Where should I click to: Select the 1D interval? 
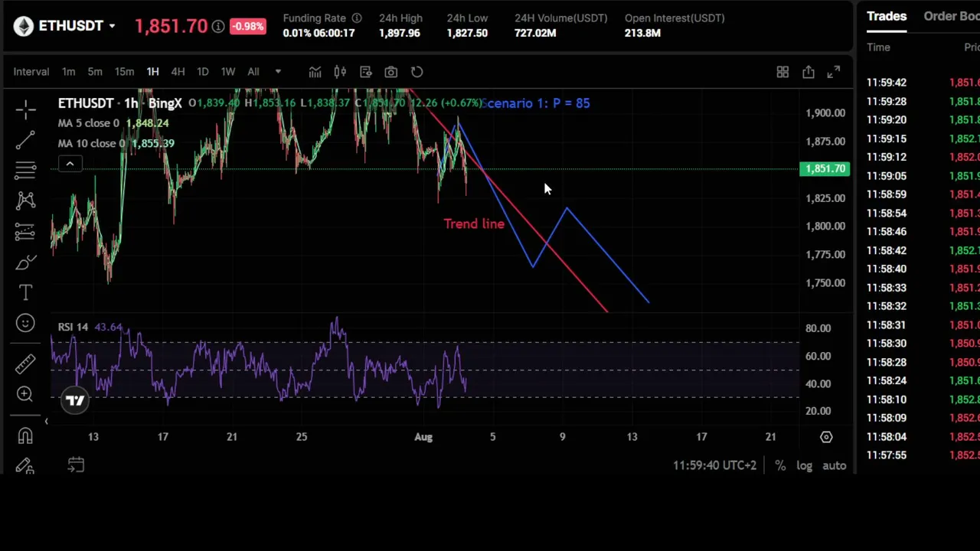(202, 72)
